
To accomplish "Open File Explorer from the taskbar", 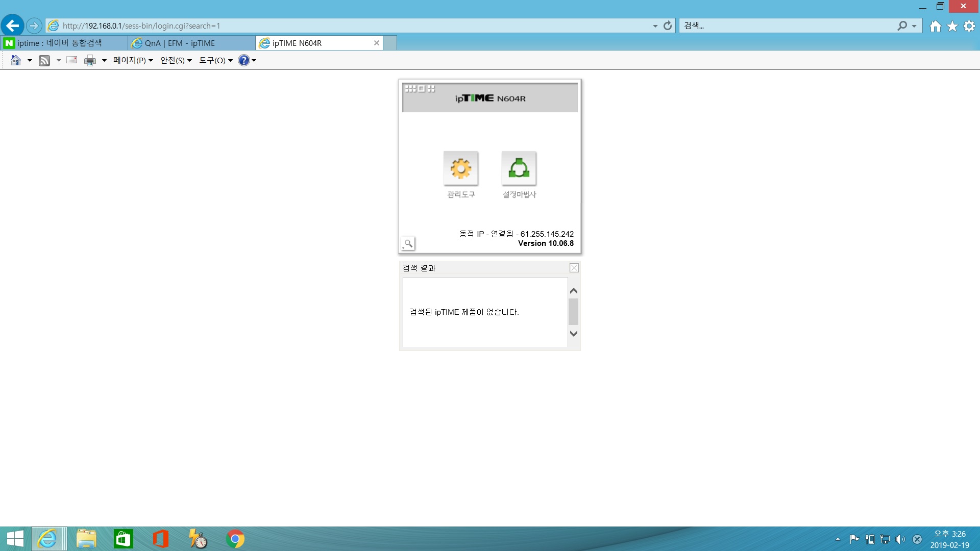I will [x=86, y=539].
